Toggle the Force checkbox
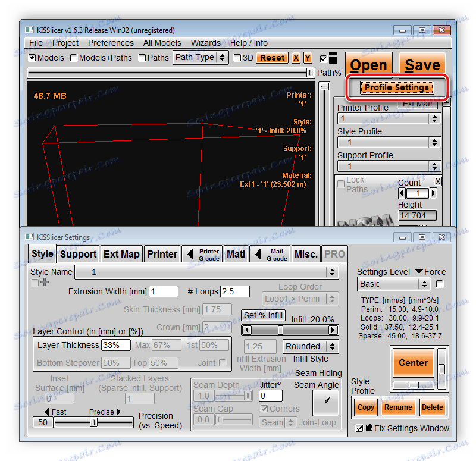The width and height of the screenshot is (476, 461). [x=440, y=284]
